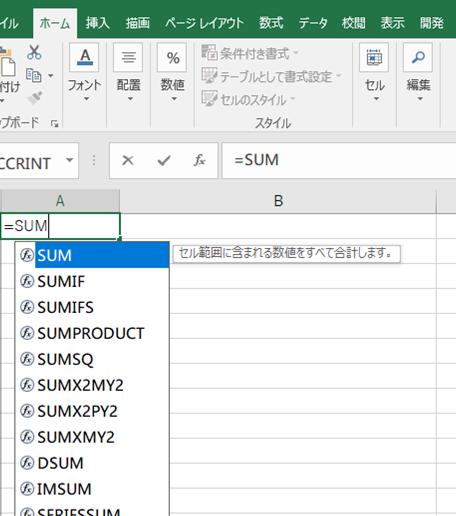Select SUMIFS in the autocomplete list
Screen dimensions: 456x516
point(92,307)
